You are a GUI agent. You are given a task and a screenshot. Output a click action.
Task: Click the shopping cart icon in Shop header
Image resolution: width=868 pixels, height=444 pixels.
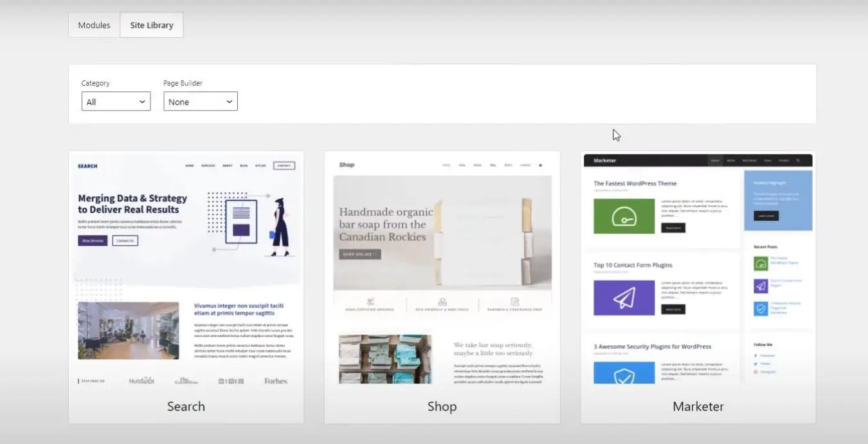click(x=540, y=165)
